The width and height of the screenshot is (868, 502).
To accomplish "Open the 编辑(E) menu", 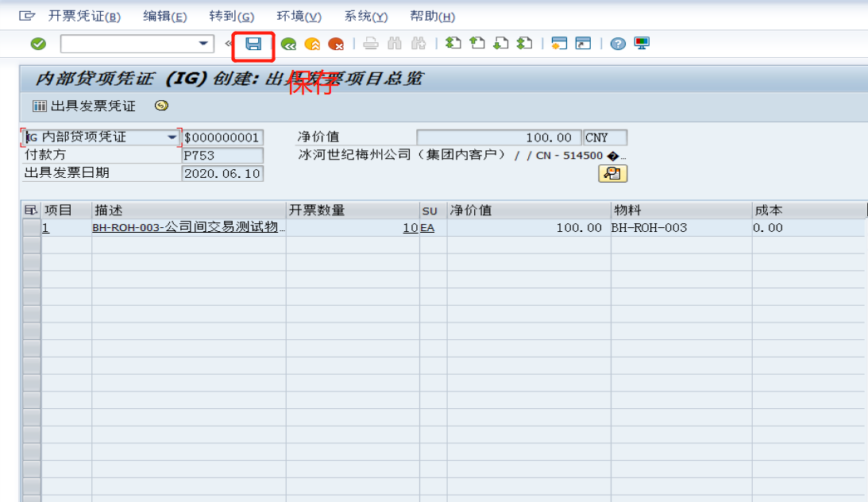I will [165, 16].
